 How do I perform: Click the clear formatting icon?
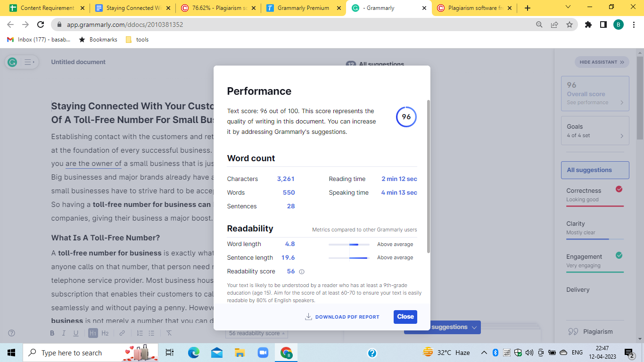tap(169, 333)
